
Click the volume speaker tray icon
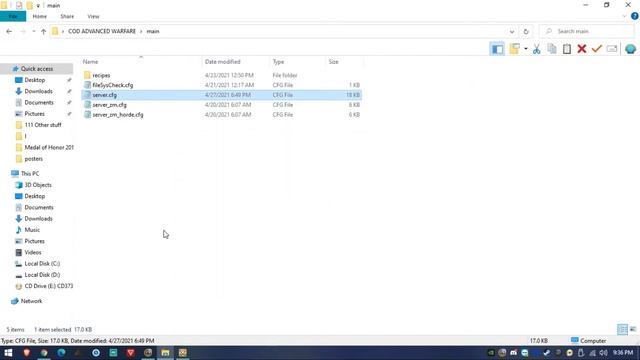[x=603, y=353]
